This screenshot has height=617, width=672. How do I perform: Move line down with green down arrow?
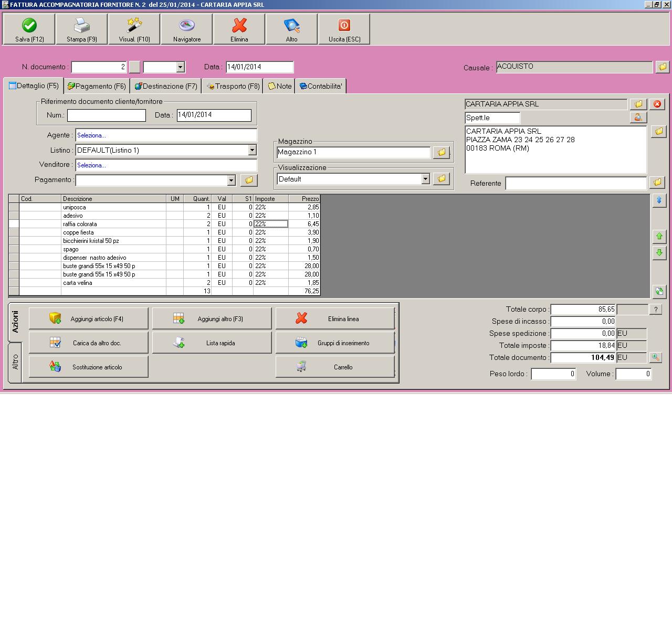pyautogui.click(x=659, y=252)
